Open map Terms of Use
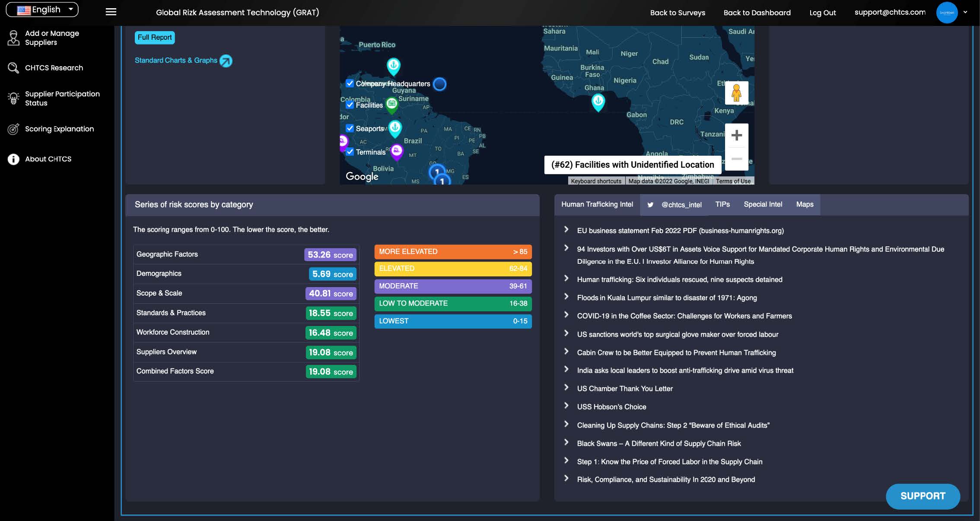This screenshot has height=521, width=980. (x=733, y=181)
